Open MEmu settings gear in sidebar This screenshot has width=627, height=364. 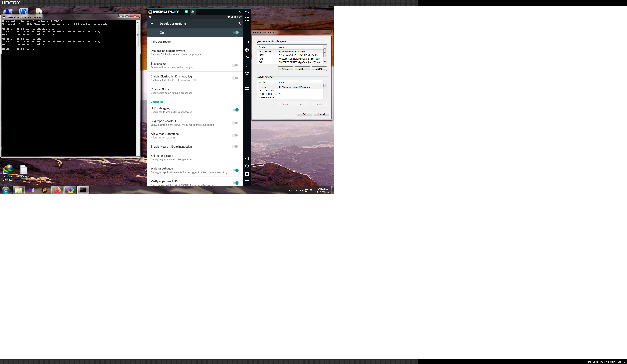click(x=247, y=50)
